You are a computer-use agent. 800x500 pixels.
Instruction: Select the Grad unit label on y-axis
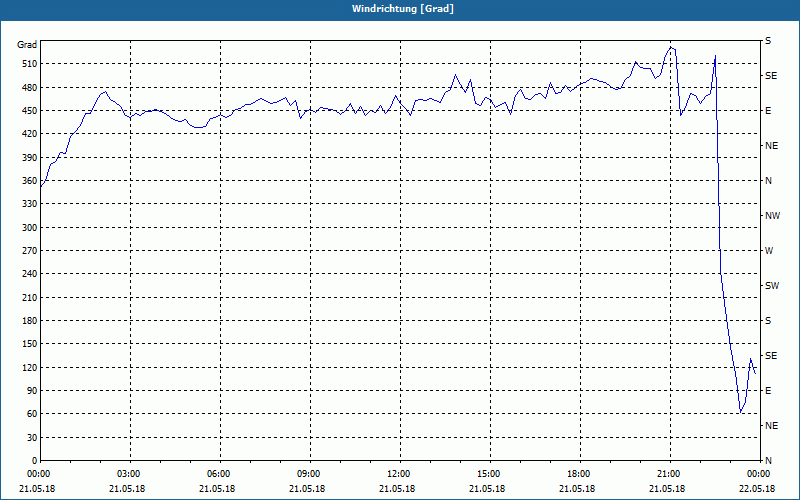27,45
